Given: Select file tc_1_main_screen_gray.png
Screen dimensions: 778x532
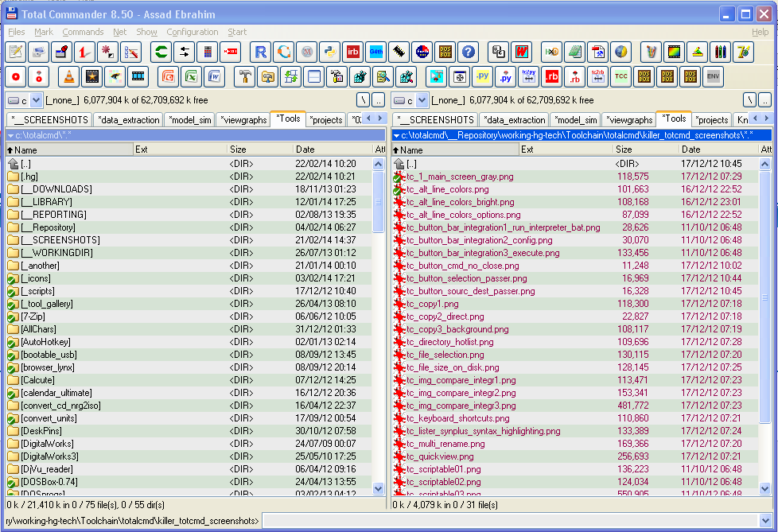Looking at the screenshot, I should pos(575,177).
